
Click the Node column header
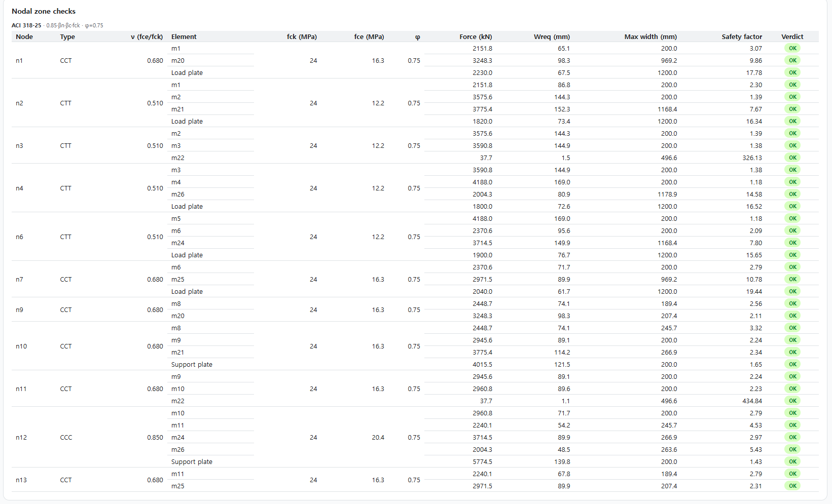pos(24,36)
